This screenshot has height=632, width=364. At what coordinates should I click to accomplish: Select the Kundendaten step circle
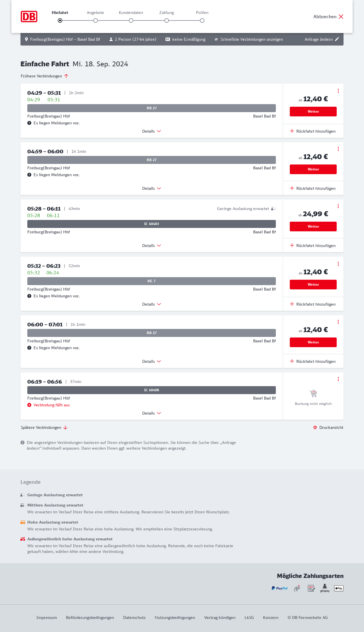pyautogui.click(x=131, y=20)
